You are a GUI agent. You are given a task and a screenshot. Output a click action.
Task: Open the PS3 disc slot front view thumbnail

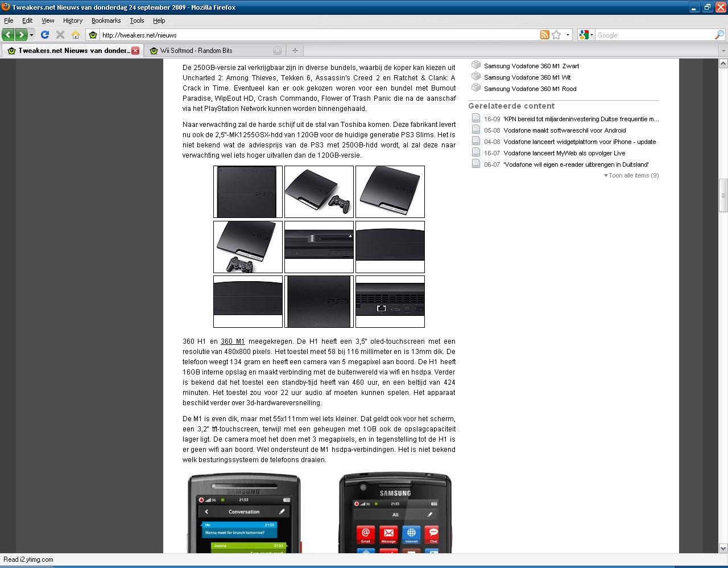[319, 247]
